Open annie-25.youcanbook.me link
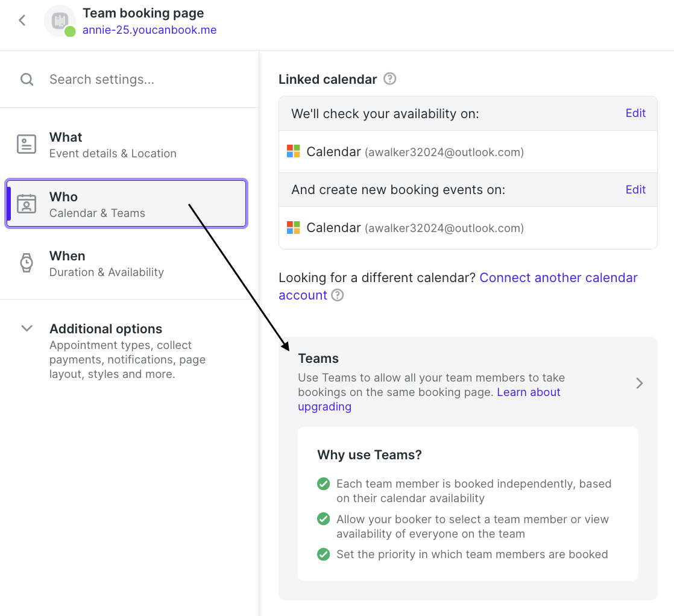This screenshot has width=674, height=616. tap(150, 30)
